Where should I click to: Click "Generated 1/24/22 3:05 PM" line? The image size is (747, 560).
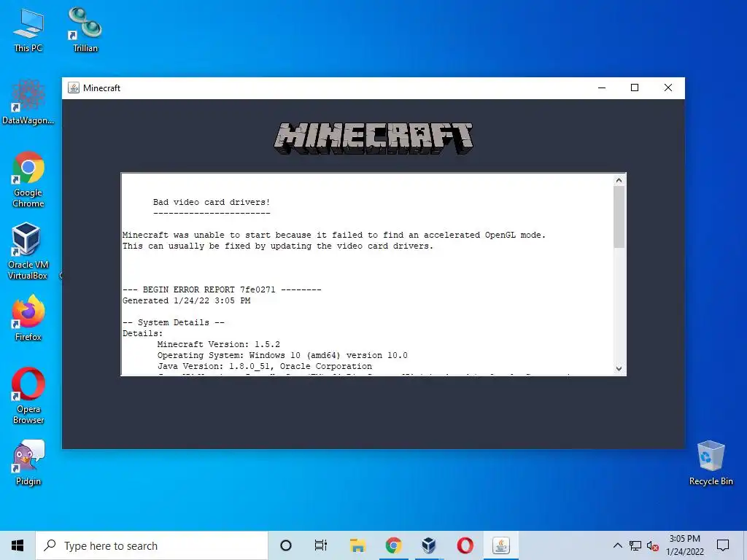click(x=186, y=300)
